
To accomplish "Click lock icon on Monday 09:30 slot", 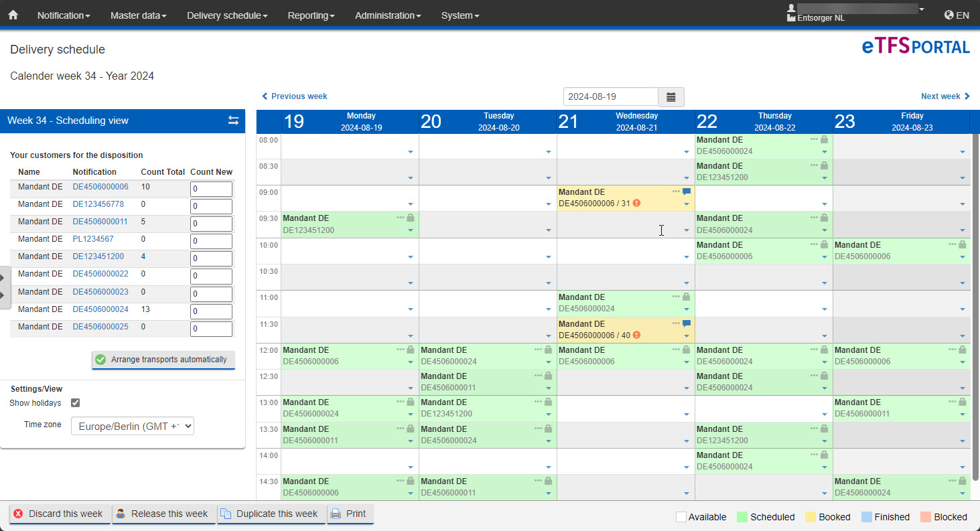I will point(411,218).
